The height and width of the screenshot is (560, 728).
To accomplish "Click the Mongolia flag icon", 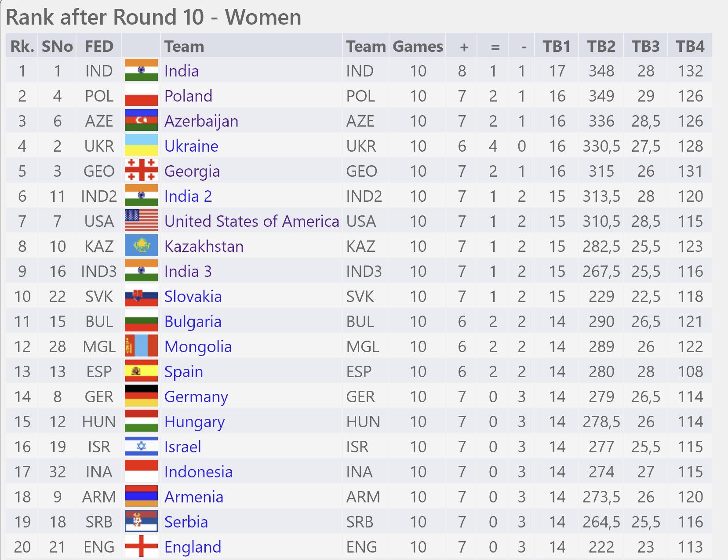I will click(x=141, y=346).
